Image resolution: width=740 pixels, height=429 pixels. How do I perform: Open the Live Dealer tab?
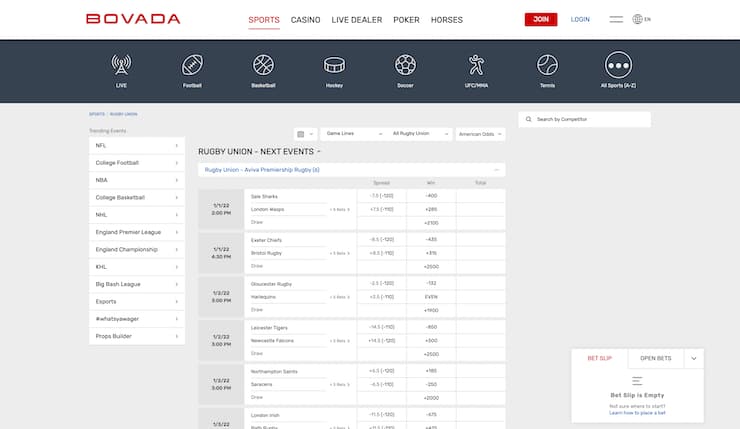coord(357,20)
